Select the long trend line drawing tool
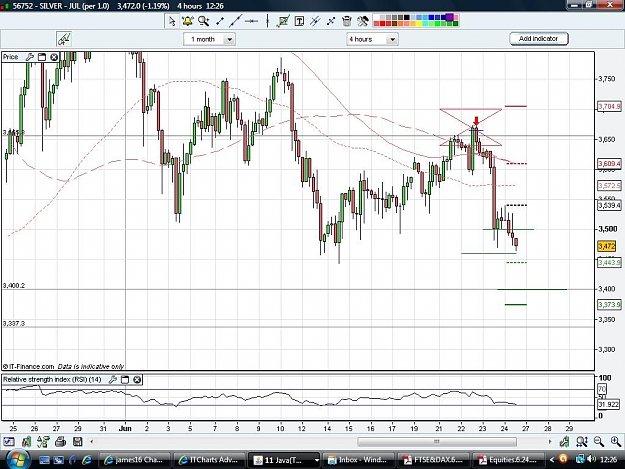 236,21
